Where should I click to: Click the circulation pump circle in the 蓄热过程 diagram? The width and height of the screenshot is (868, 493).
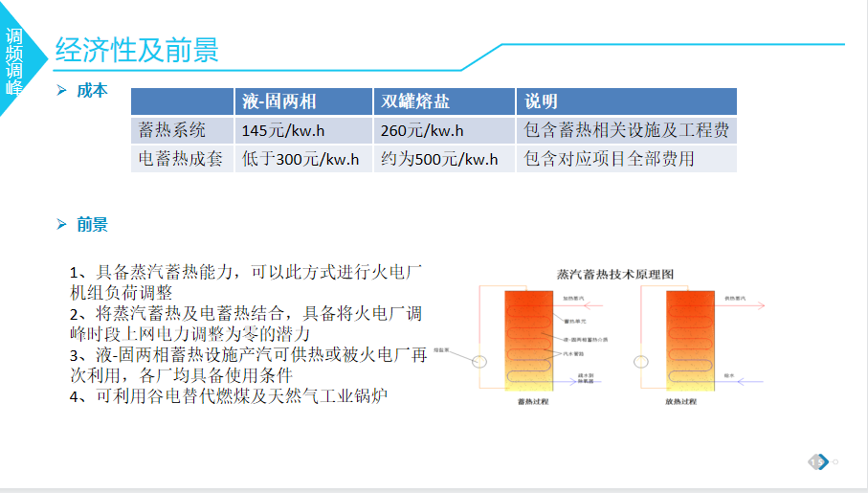[479, 361]
